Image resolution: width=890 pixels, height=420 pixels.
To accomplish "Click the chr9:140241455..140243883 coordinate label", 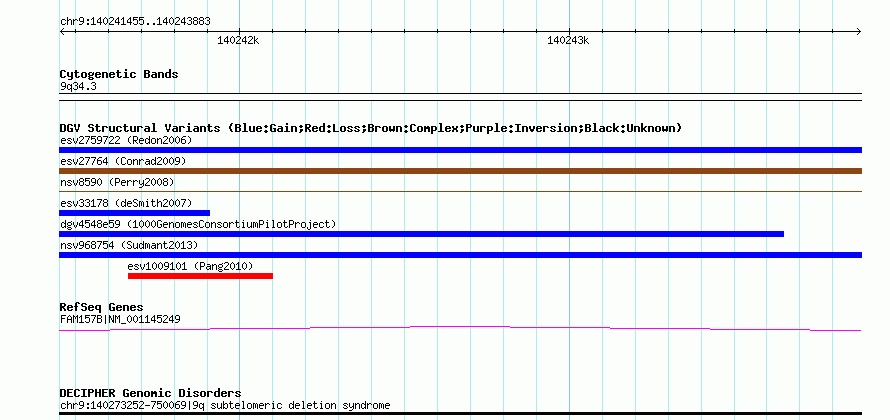I will [135, 22].
